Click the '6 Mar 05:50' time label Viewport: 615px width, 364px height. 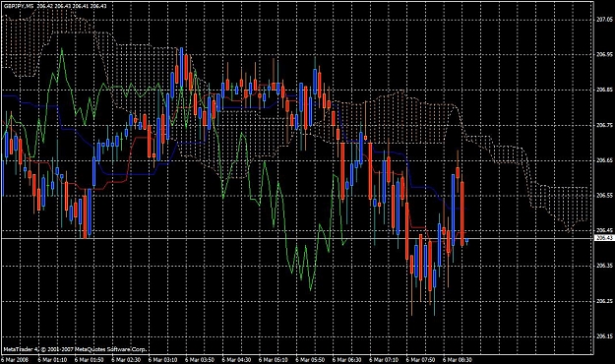pos(310,360)
